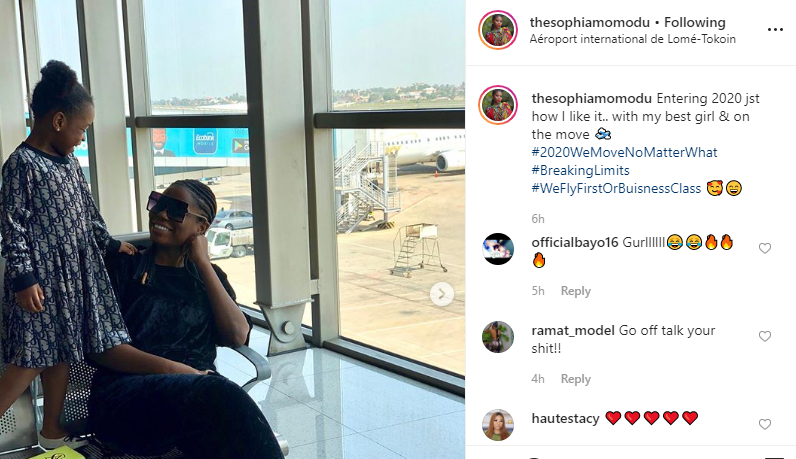
Task: Reply to ramat_model's comment
Action: point(576,379)
